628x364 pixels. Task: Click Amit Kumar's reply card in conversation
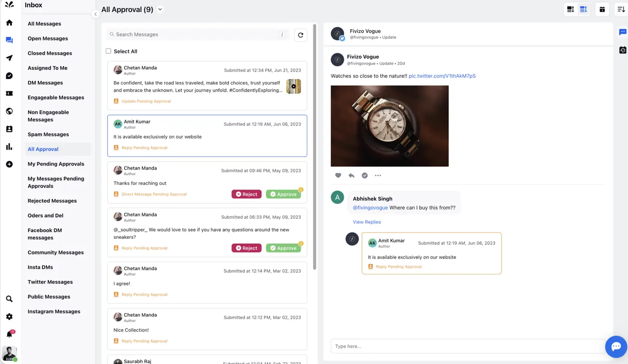tap(431, 253)
